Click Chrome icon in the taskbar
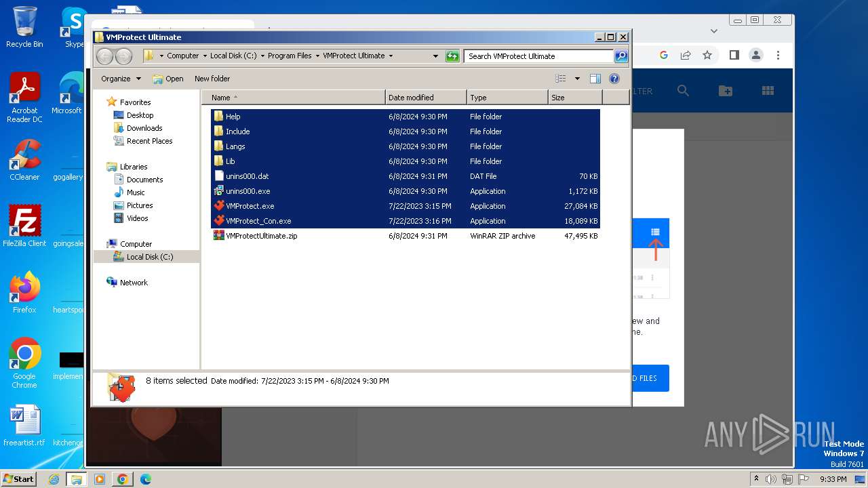 pos(122,479)
